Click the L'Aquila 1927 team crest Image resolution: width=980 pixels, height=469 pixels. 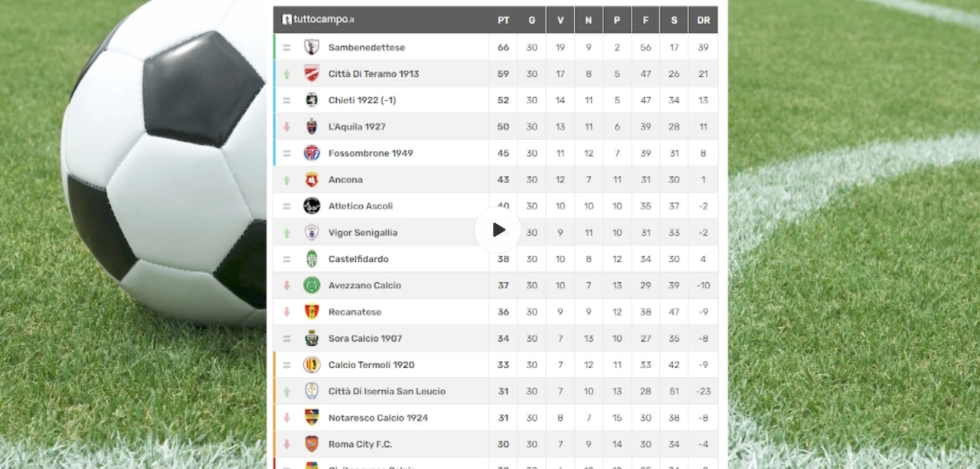pyautogui.click(x=312, y=126)
